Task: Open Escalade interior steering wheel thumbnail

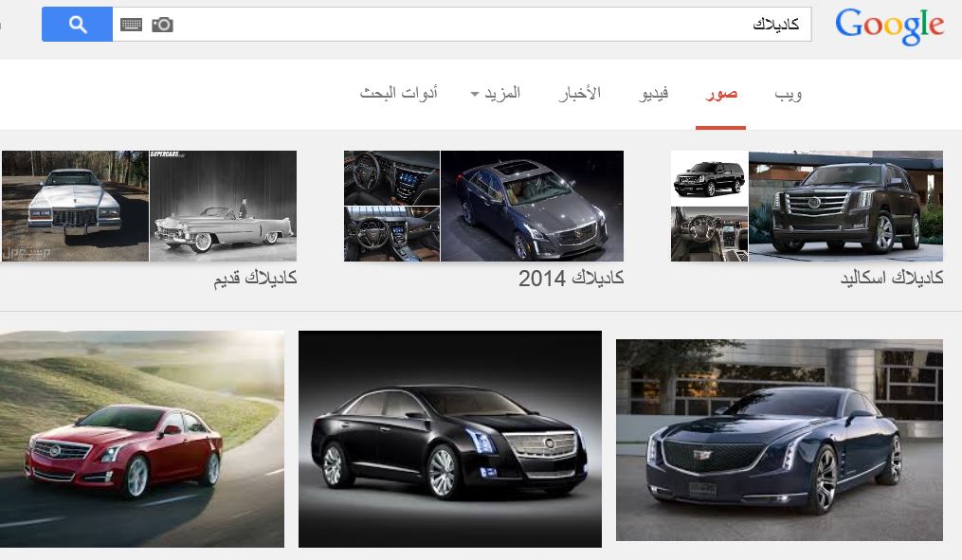Action: tap(709, 234)
